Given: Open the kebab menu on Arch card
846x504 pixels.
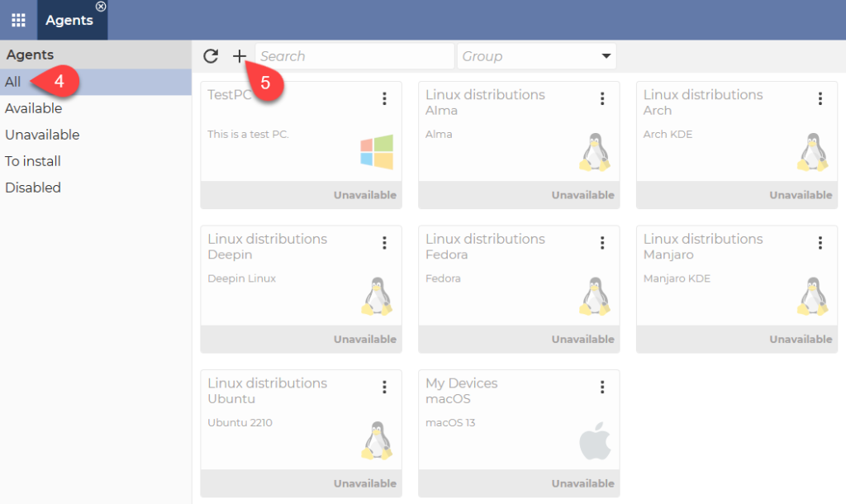Looking at the screenshot, I should 820,98.
